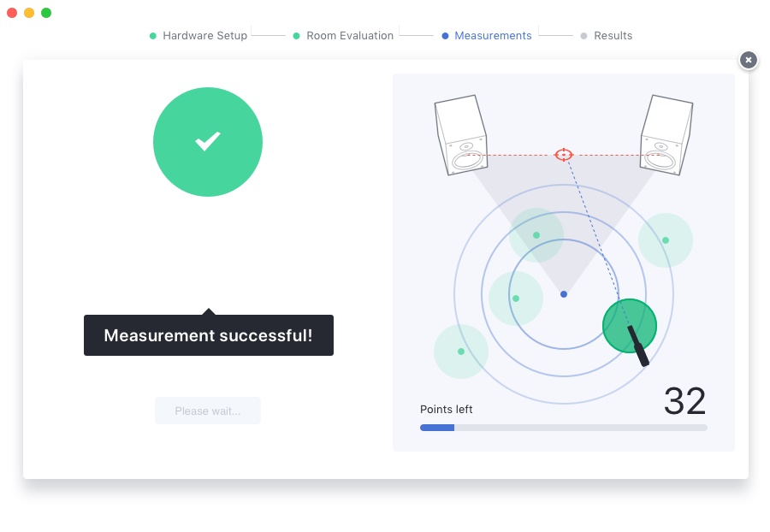The height and width of the screenshot is (532, 770).
Task: Click the microphone icon on the diagram
Action: click(638, 346)
